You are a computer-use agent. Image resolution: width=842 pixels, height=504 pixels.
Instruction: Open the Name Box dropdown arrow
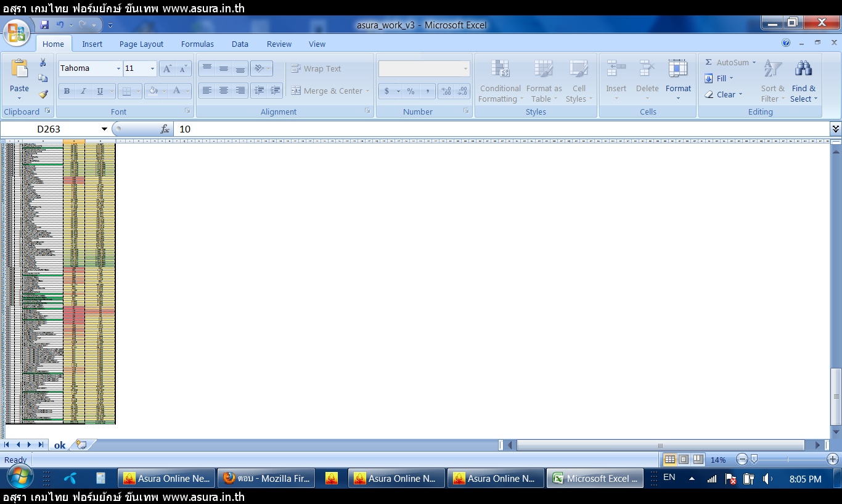tap(104, 129)
